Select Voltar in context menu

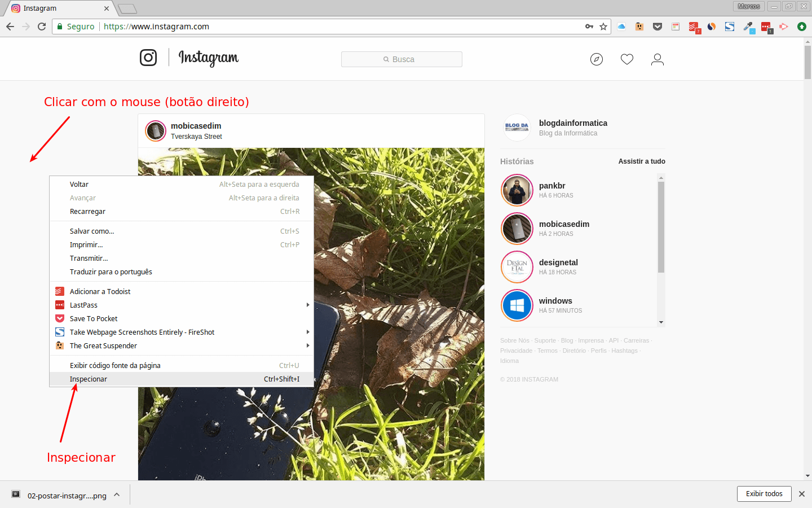click(x=182, y=185)
